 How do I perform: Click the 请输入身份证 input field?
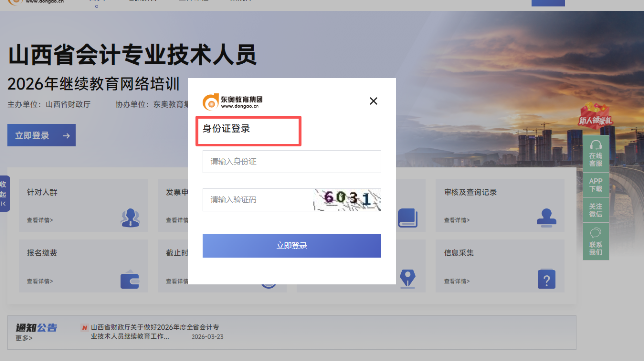pos(292,162)
